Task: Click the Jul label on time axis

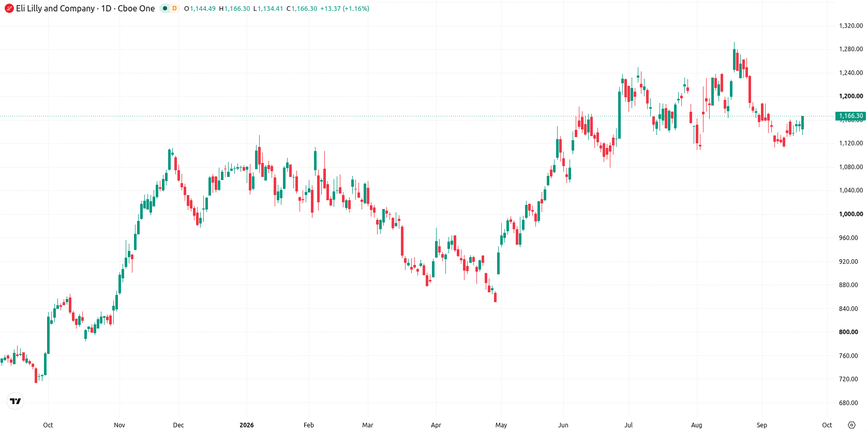Action: point(628,425)
